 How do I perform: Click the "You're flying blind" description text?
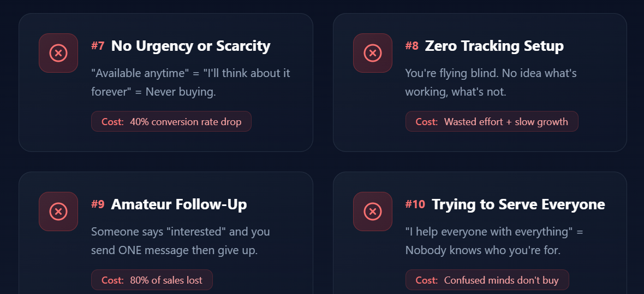[x=490, y=82]
